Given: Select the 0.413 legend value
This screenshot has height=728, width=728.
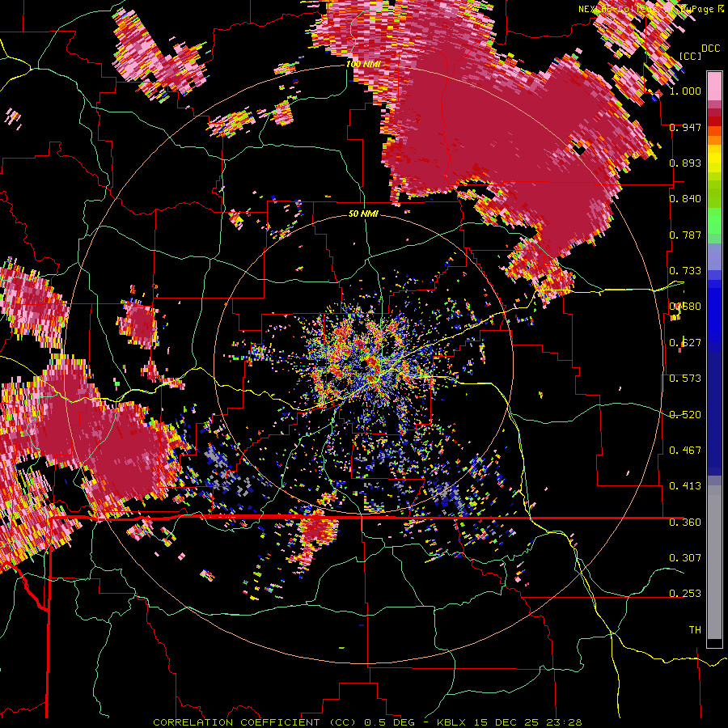Looking at the screenshot, I should coord(685,486).
